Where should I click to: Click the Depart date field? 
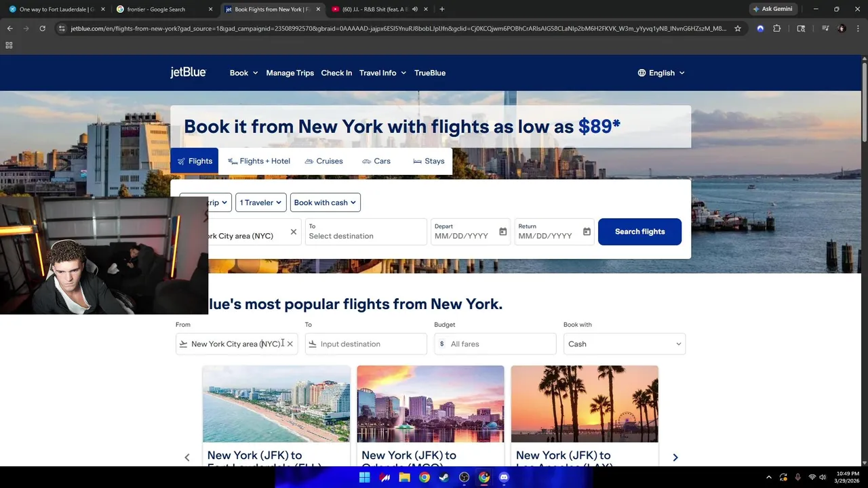tap(470, 232)
